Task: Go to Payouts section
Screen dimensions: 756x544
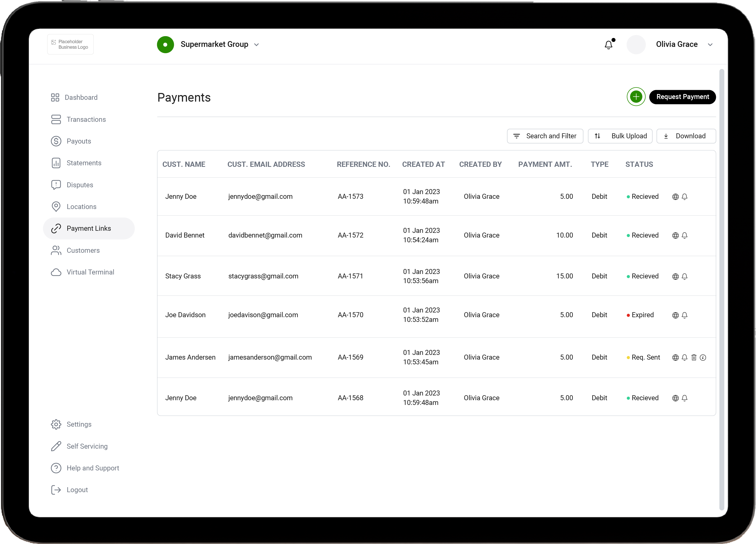Action: 71,141
